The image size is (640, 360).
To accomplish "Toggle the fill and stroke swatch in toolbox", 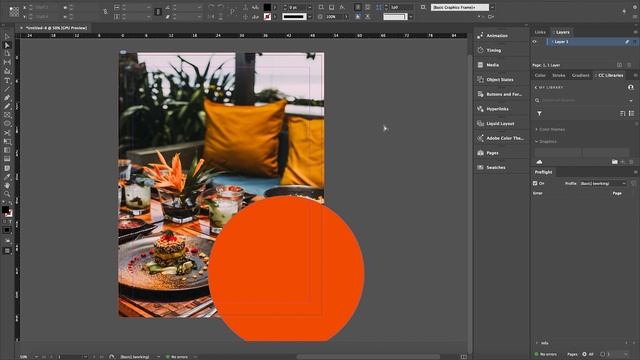I will (7, 211).
